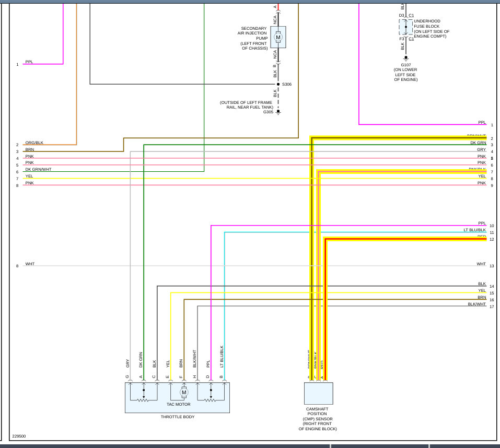Click the WHT label at pin 13

481,264
